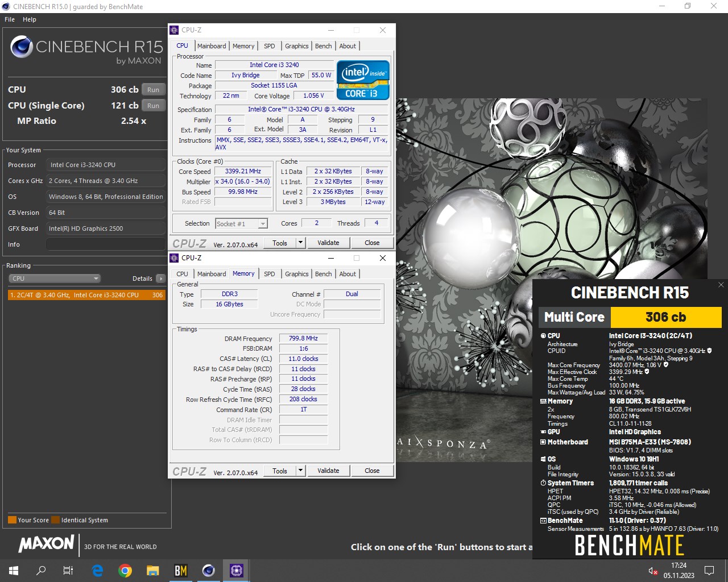This screenshot has width=728, height=582.
Task: Click the DRAM Frequency 799.8 MHz value
Action: click(303, 338)
